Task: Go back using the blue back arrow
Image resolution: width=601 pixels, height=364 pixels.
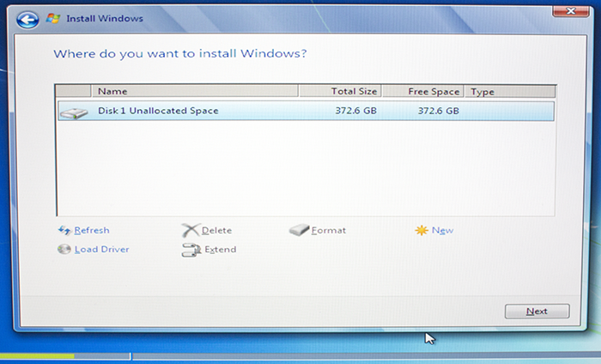Action: point(27,20)
